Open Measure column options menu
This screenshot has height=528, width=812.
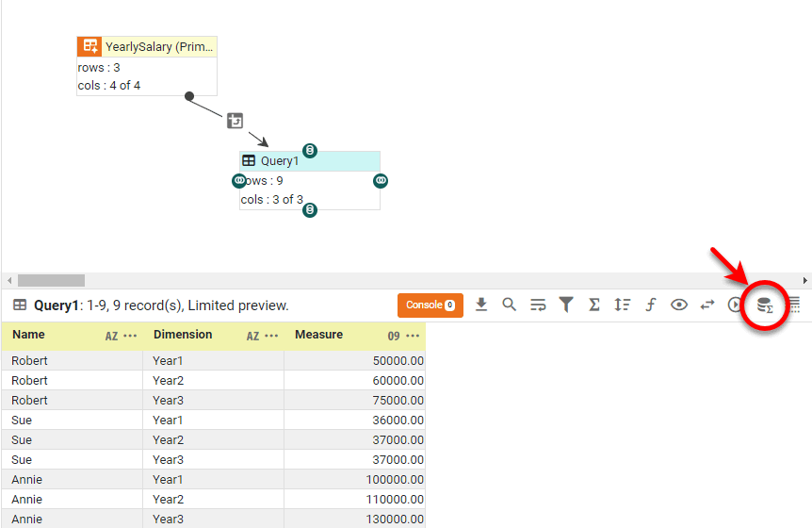[413, 336]
